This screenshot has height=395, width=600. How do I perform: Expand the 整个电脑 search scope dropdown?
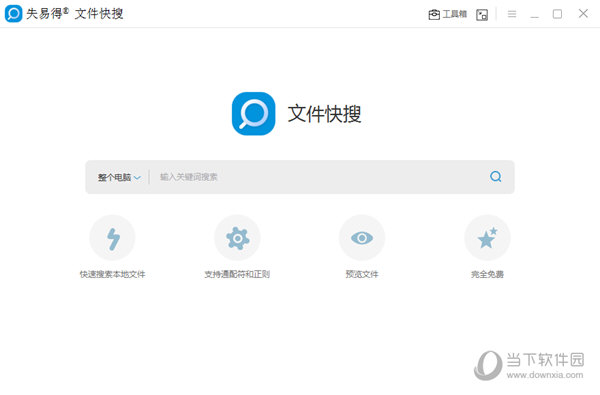119,177
